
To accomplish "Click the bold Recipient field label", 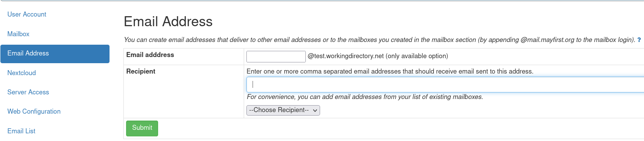I will [x=141, y=71].
